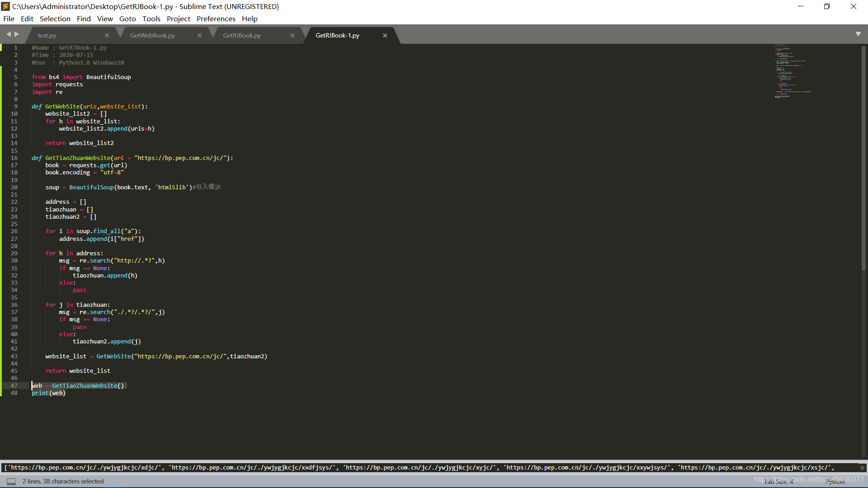Place cursor on 'def GetTiaoZhuanWebsite' definition
The width and height of the screenshot is (868, 488).
[132, 158]
